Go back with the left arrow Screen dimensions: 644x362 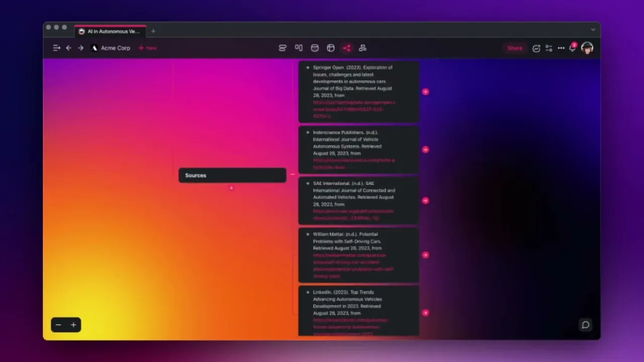coord(68,48)
